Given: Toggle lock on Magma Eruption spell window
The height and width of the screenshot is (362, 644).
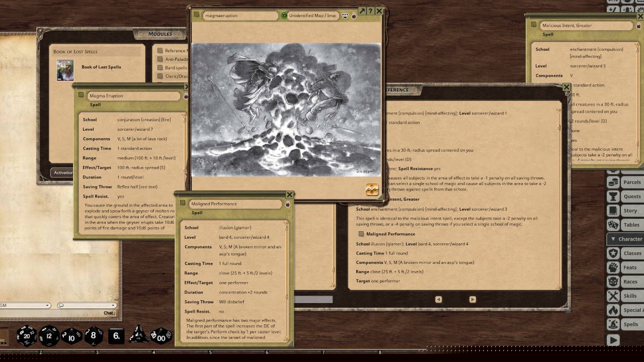Looking at the screenshot, I should coord(186,96).
